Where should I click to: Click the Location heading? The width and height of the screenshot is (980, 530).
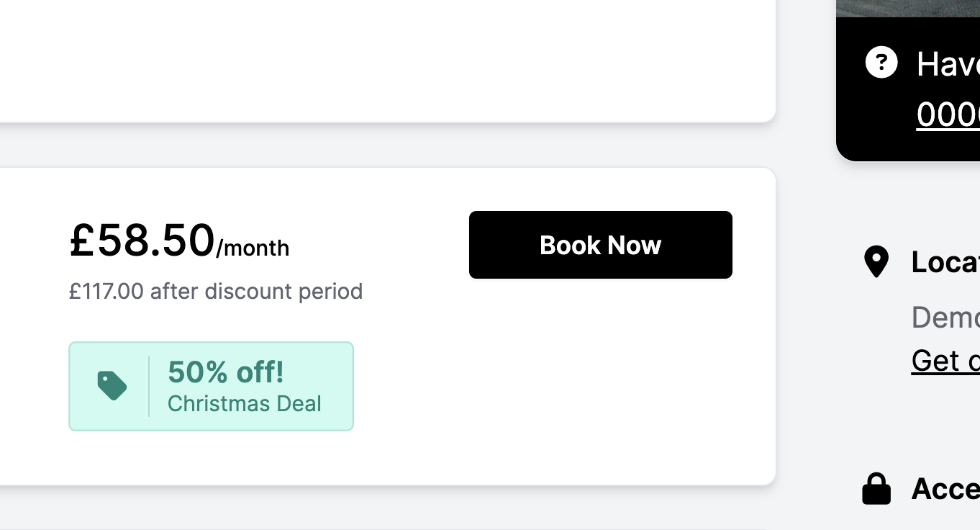(x=945, y=262)
